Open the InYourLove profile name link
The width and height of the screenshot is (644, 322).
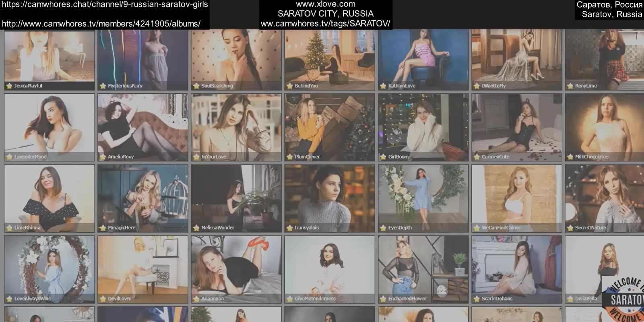click(214, 157)
